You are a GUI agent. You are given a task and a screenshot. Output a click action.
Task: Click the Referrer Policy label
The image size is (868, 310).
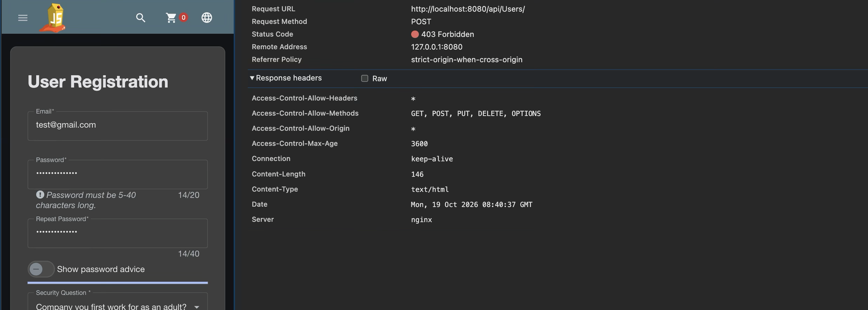276,59
